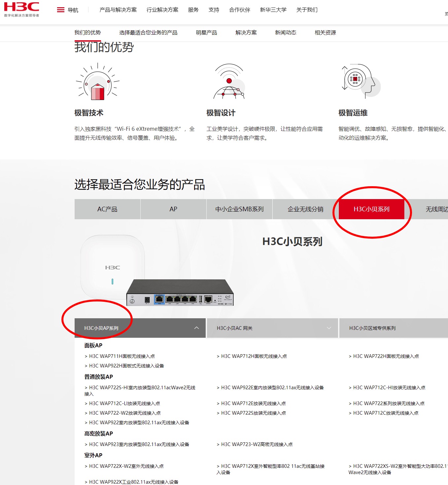
Task: Jump to 我们的优势 section
Action: (x=87, y=32)
